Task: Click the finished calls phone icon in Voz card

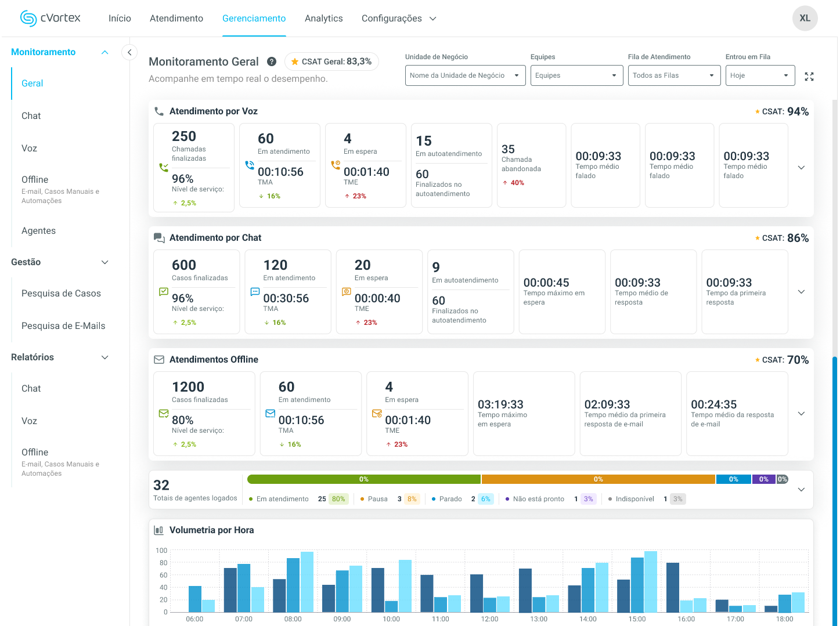Action: [164, 167]
